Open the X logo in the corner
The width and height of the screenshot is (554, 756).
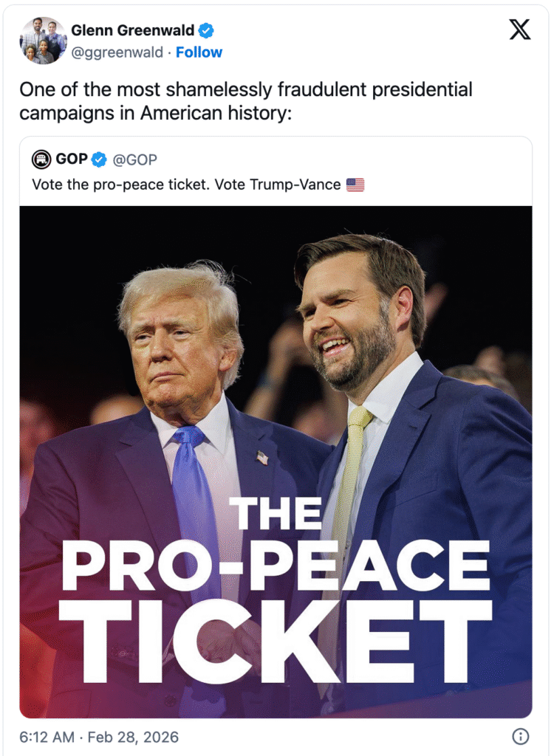click(520, 30)
